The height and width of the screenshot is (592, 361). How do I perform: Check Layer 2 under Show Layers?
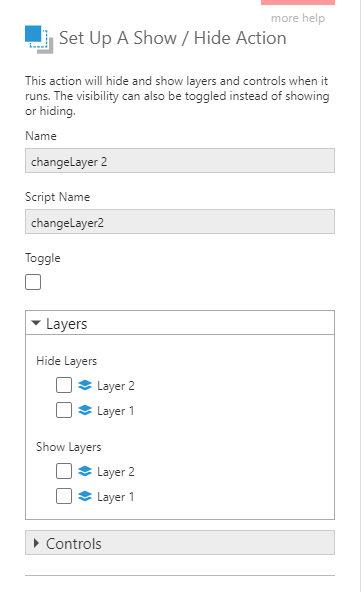coord(64,471)
